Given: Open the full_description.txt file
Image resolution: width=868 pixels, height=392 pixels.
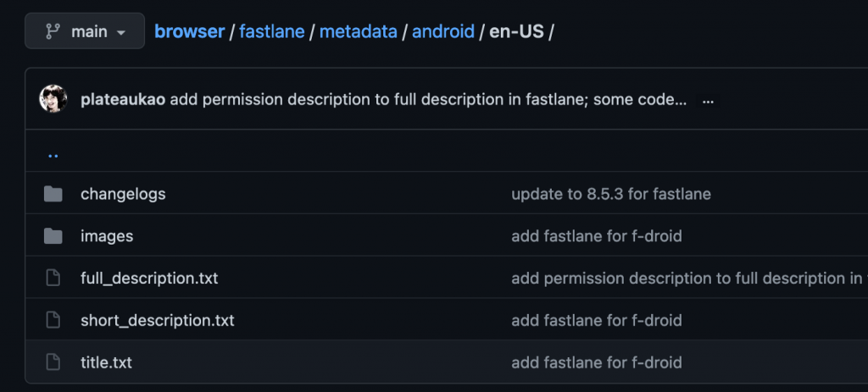Looking at the screenshot, I should click(149, 278).
